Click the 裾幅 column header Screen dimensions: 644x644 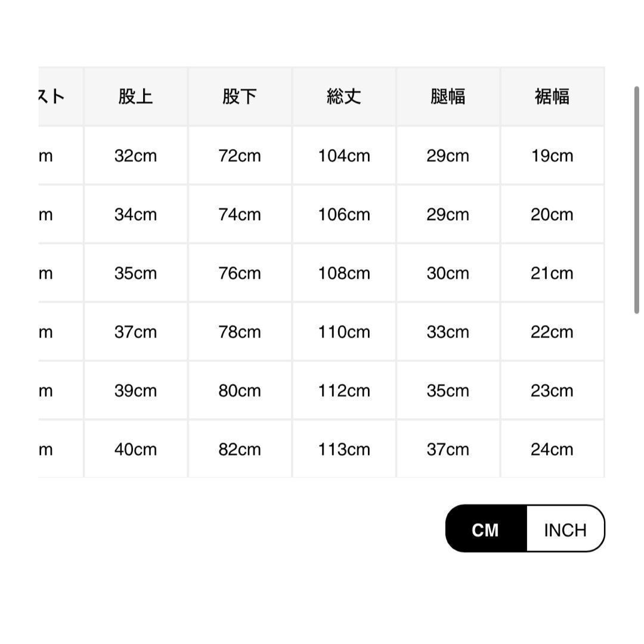tap(552, 97)
